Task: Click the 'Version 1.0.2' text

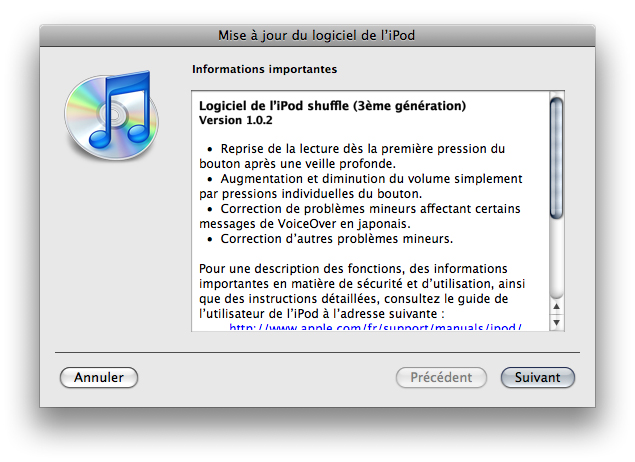Action: coord(238,119)
